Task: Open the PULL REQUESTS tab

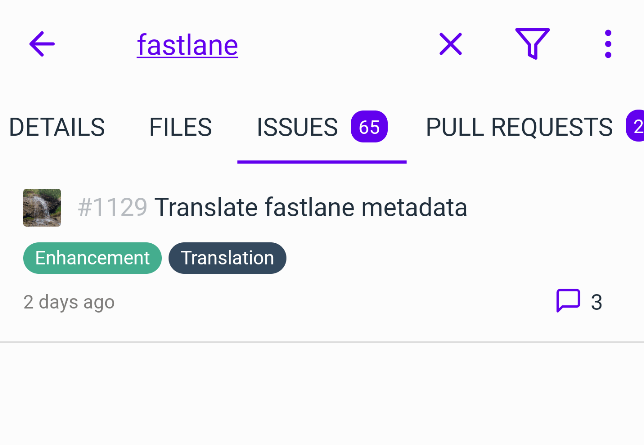Action: click(519, 127)
